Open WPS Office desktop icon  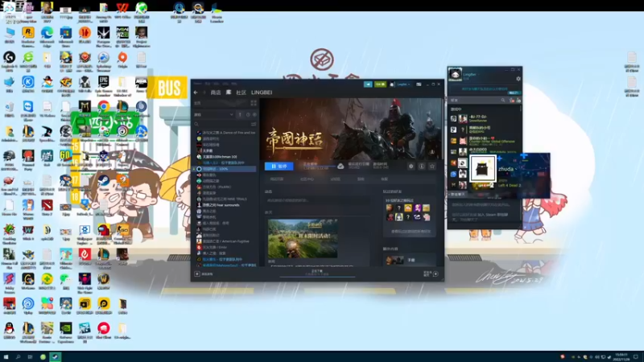click(x=122, y=12)
